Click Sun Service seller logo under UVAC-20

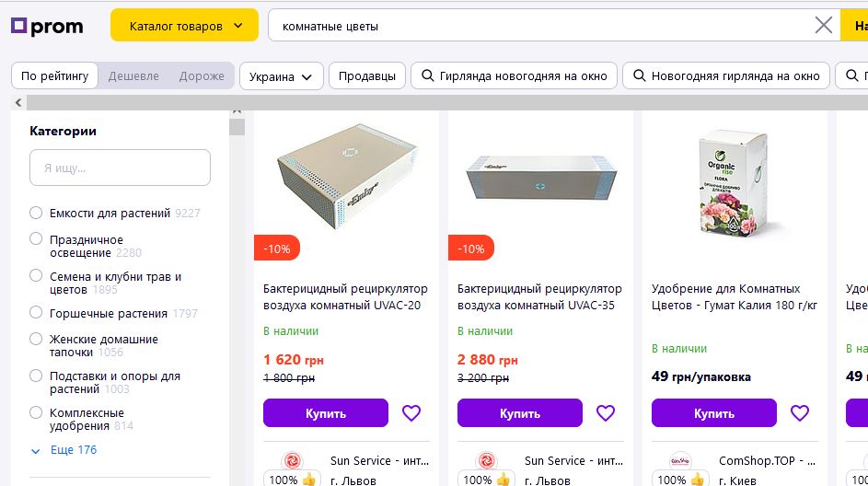(291, 461)
